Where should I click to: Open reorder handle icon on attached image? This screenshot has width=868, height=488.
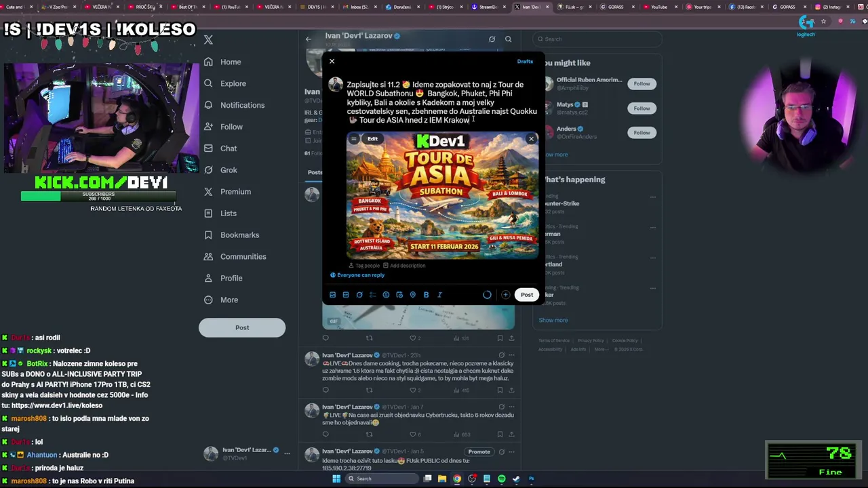tap(353, 139)
